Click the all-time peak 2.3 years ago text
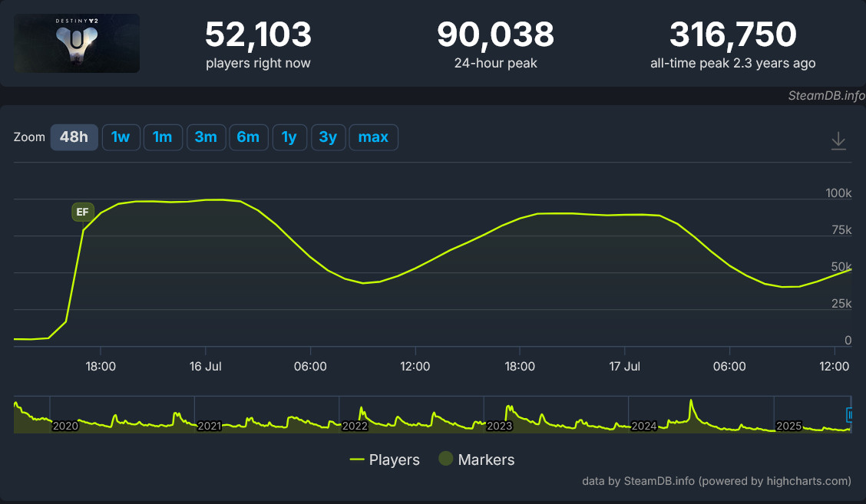 [733, 64]
